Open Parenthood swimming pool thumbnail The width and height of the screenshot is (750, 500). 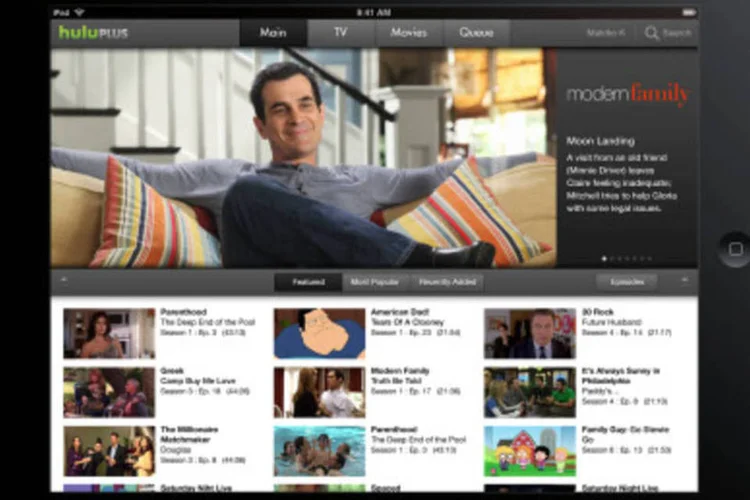(x=320, y=451)
